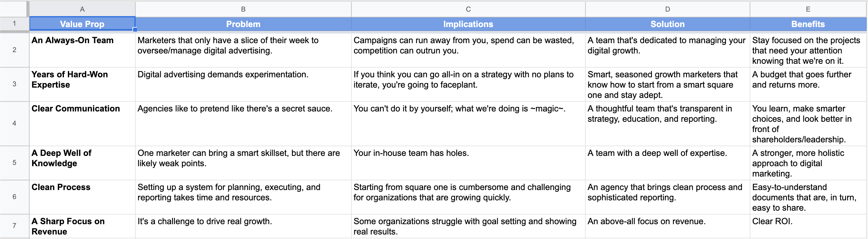This screenshot has height=239, width=868.
Task: Select row 7 via its row number
Action: (x=14, y=226)
